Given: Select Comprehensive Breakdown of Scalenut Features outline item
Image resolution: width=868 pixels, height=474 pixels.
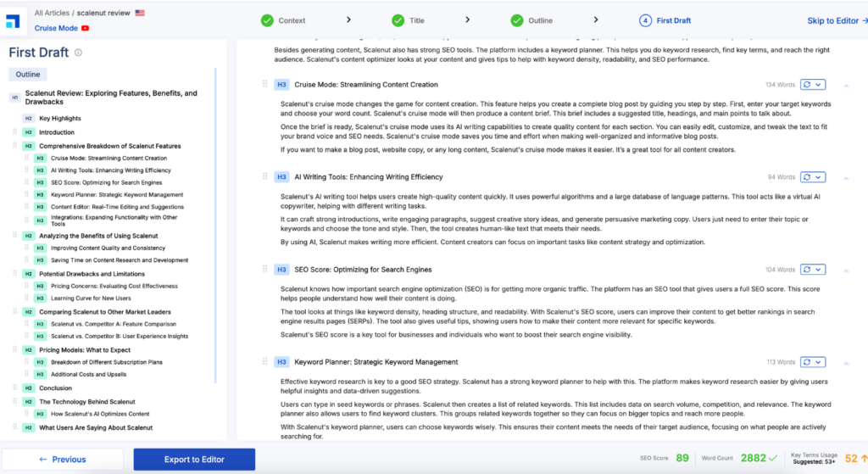Looking at the screenshot, I should [109, 146].
